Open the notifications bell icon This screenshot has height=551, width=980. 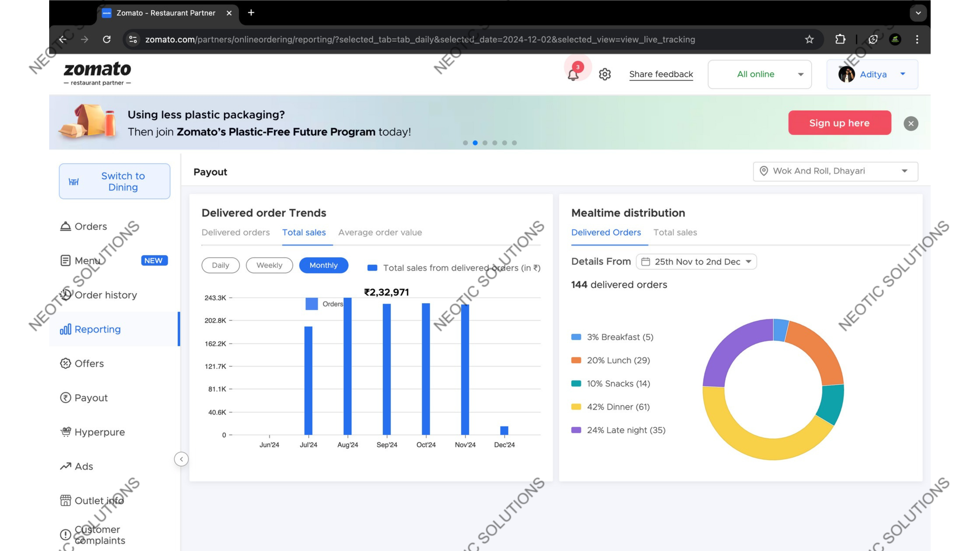click(x=573, y=75)
